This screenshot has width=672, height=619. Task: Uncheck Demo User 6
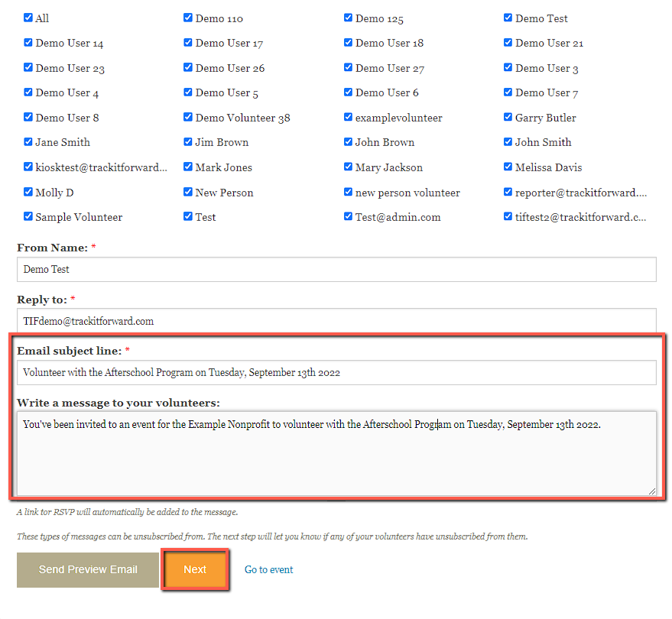point(348,92)
